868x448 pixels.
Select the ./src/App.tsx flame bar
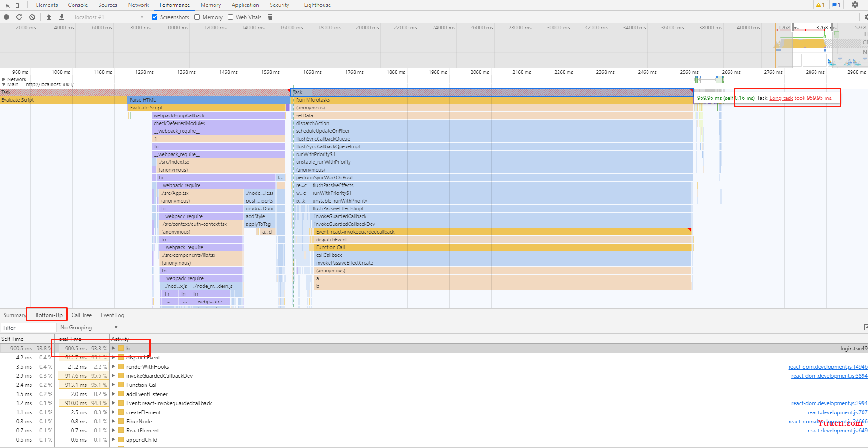[201, 193]
